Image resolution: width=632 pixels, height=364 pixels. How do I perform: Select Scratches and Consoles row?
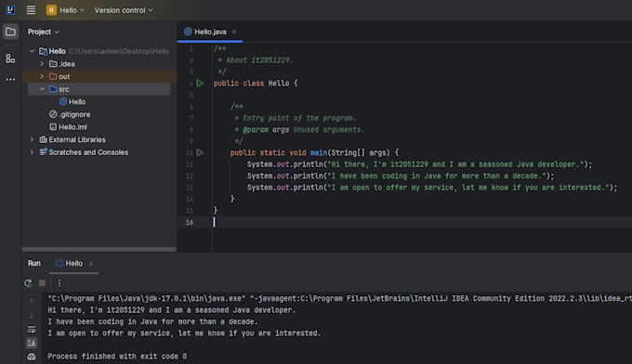(x=99, y=152)
